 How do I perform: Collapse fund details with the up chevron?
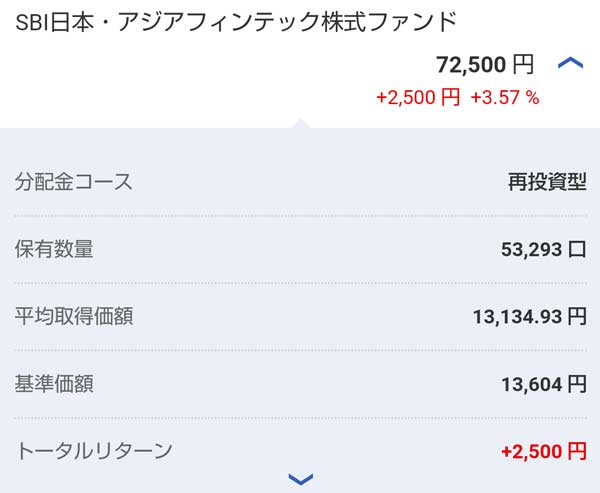[570, 64]
